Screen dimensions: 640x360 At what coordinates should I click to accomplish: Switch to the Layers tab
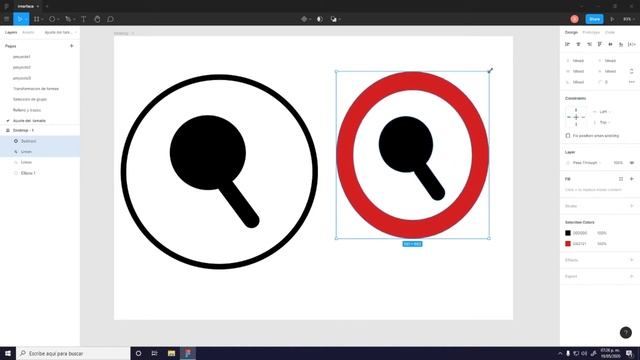click(11, 32)
